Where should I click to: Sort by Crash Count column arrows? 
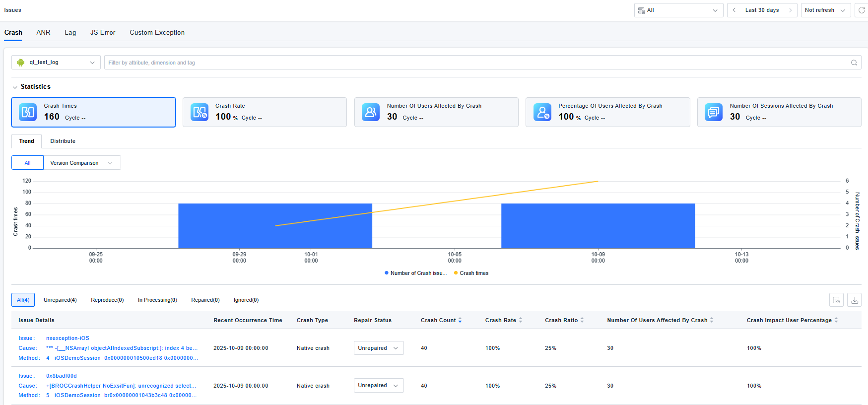[460, 321]
